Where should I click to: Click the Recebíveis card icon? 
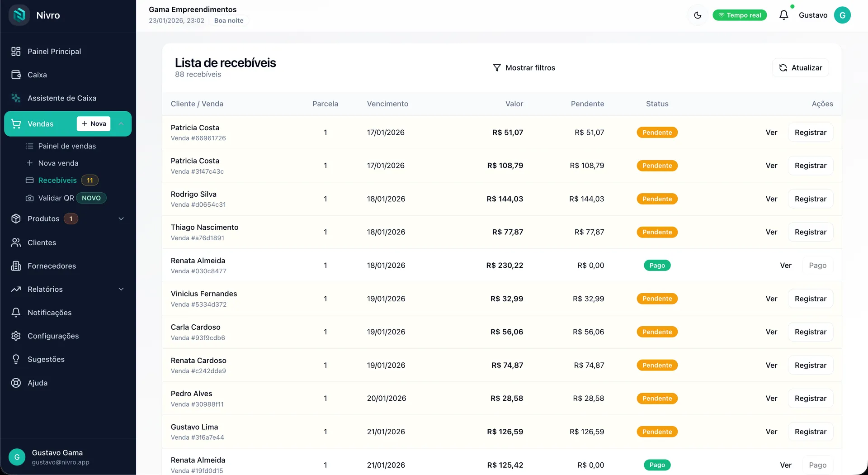click(30, 180)
